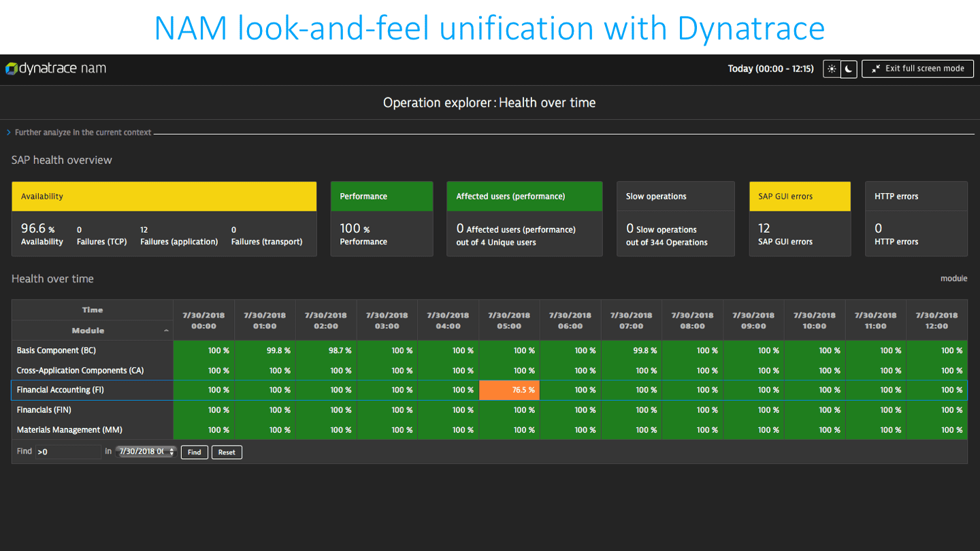
Task: Switch to dark theme moon icon
Action: (849, 69)
